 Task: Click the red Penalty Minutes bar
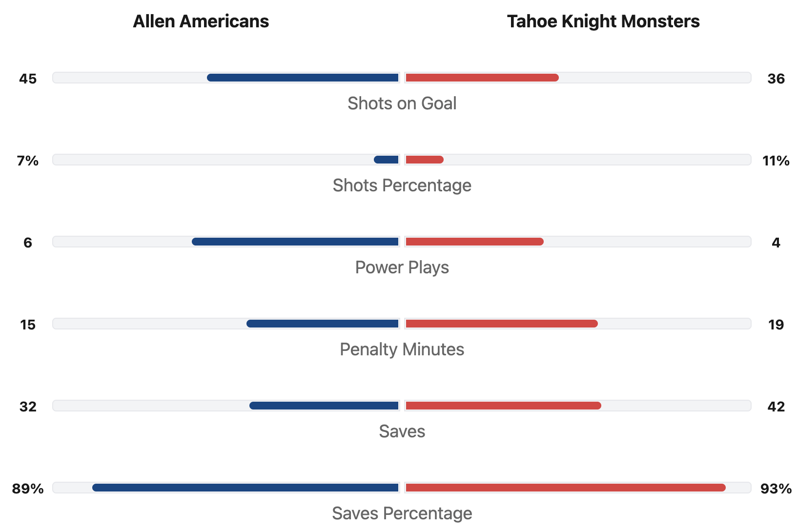[501, 324]
